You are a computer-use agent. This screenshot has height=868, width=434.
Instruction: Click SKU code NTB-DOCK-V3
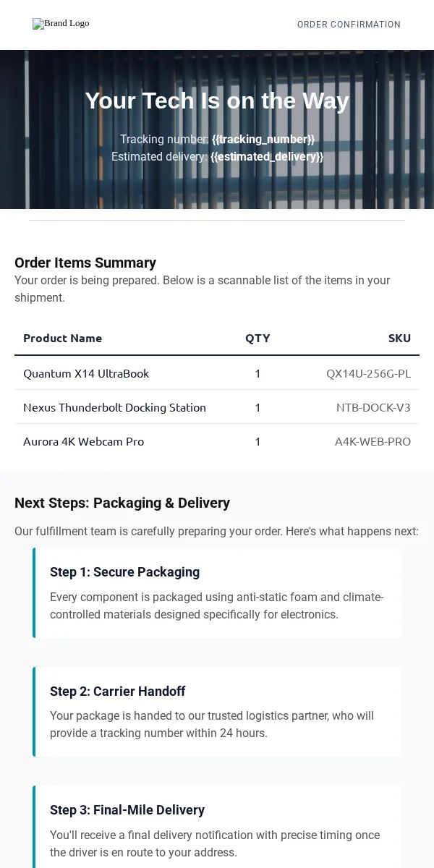coord(373,407)
